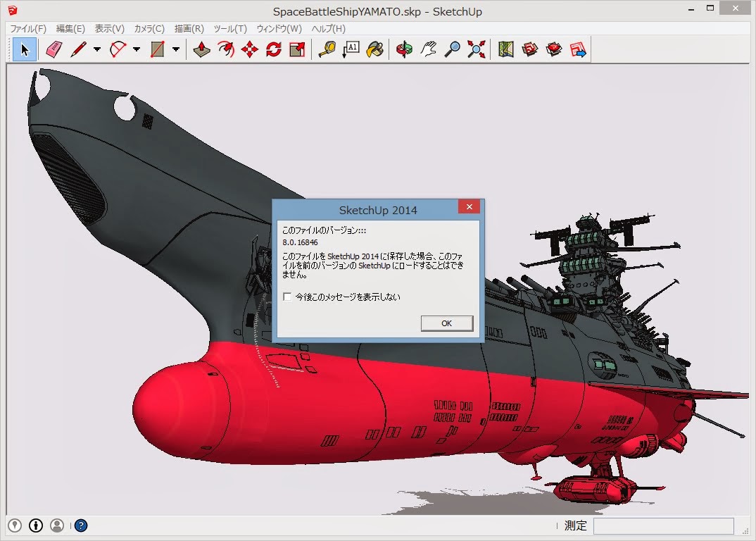Viewport: 756px width, 541px height.
Task: Choose the Paint Bucket tool
Action: coord(374,49)
